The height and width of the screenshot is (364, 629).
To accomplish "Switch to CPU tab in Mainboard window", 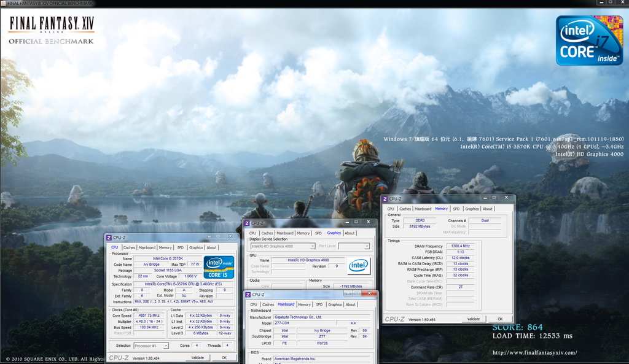I will click(254, 304).
